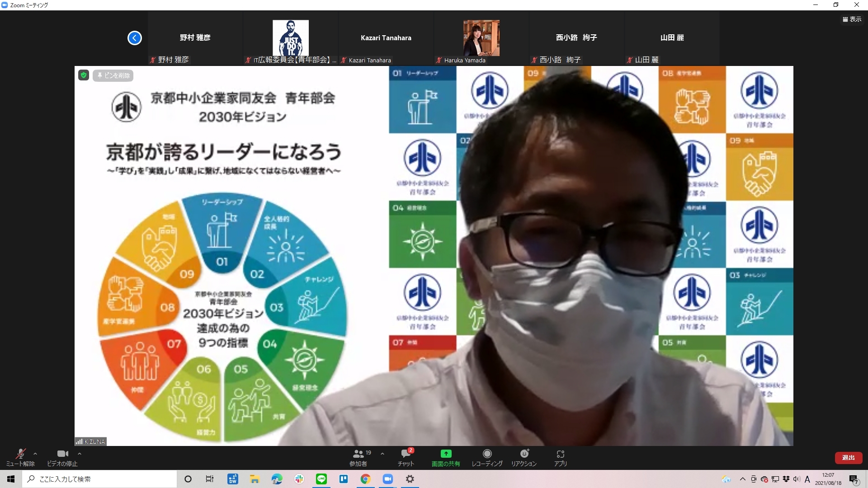This screenshot has width=868, height=488.
Task: Select 西小路 絢子 participant thumbnail
Action: [x=577, y=38]
